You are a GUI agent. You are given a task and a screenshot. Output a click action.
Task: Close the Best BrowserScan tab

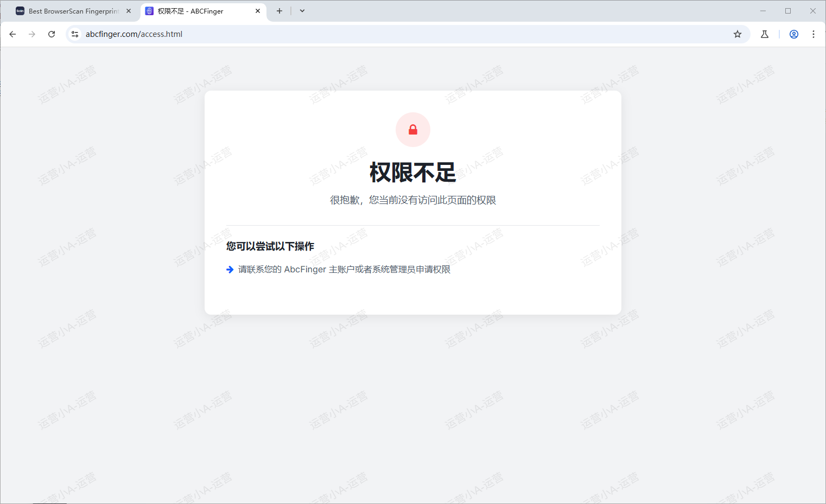click(128, 10)
